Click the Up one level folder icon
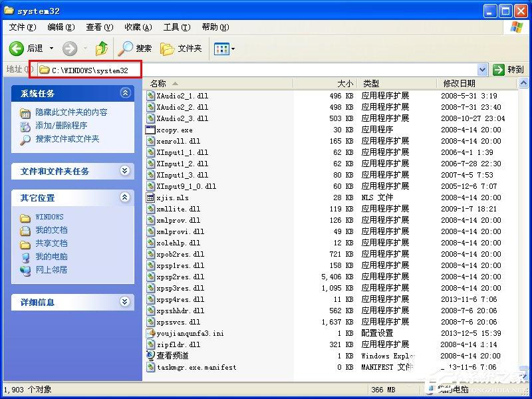Viewport: 532px width, 399px height. (x=101, y=47)
